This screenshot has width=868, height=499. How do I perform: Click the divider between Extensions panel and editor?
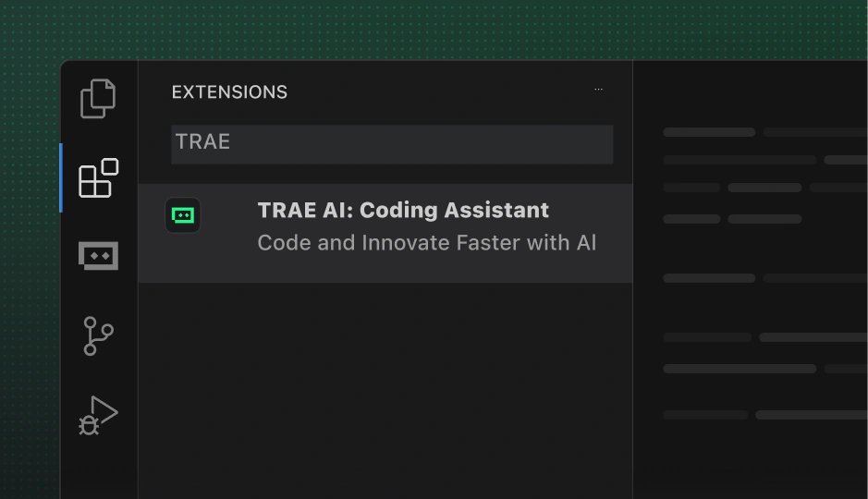[632, 279]
